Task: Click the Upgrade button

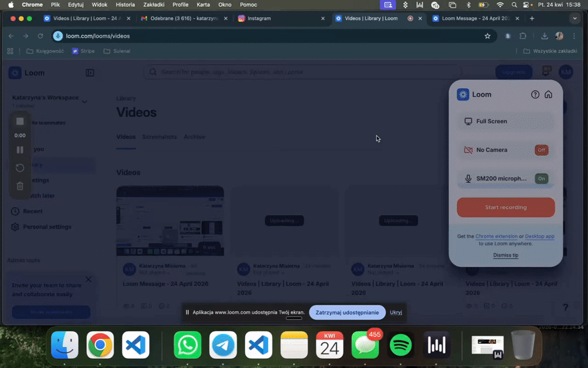Action: coord(514,72)
